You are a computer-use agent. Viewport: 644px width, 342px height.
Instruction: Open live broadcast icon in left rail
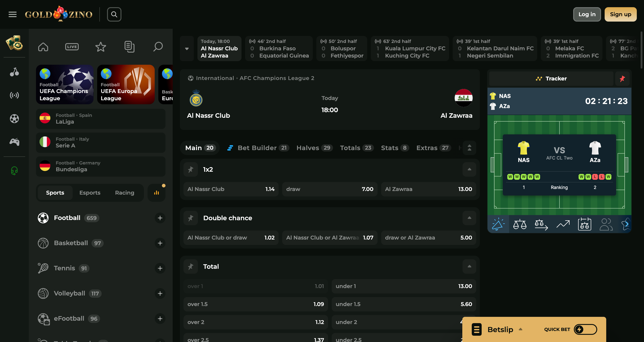pyautogui.click(x=14, y=95)
